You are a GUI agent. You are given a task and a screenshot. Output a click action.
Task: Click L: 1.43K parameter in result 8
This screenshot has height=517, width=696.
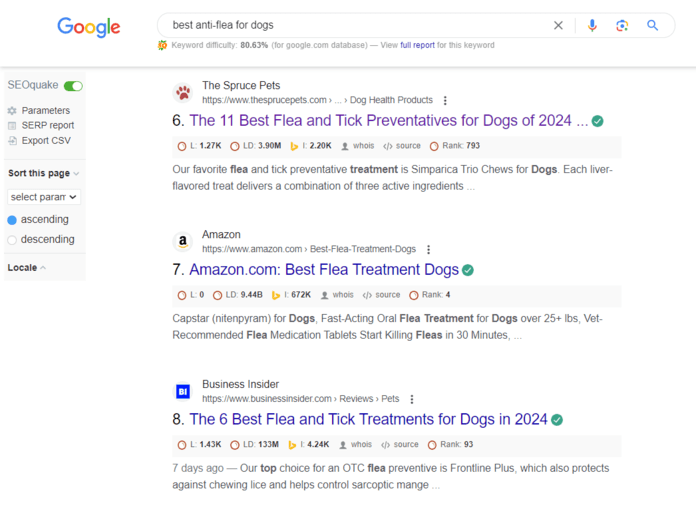[x=199, y=445]
